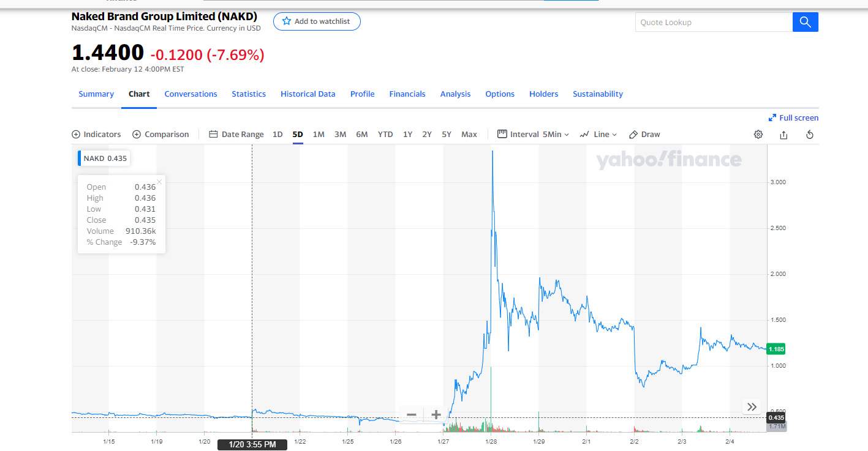View the Profile tab
Image resolution: width=868 pixels, height=451 pixels.
point(363,94)
